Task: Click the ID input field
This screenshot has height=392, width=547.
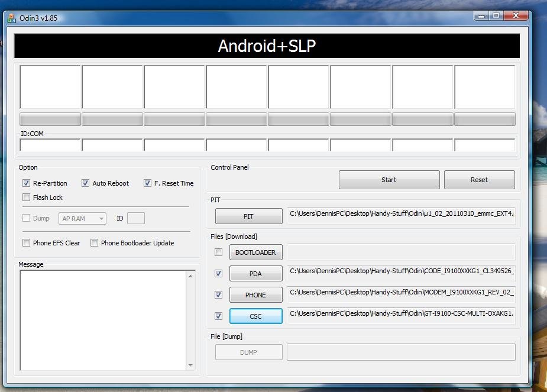Action: (136, 218)
